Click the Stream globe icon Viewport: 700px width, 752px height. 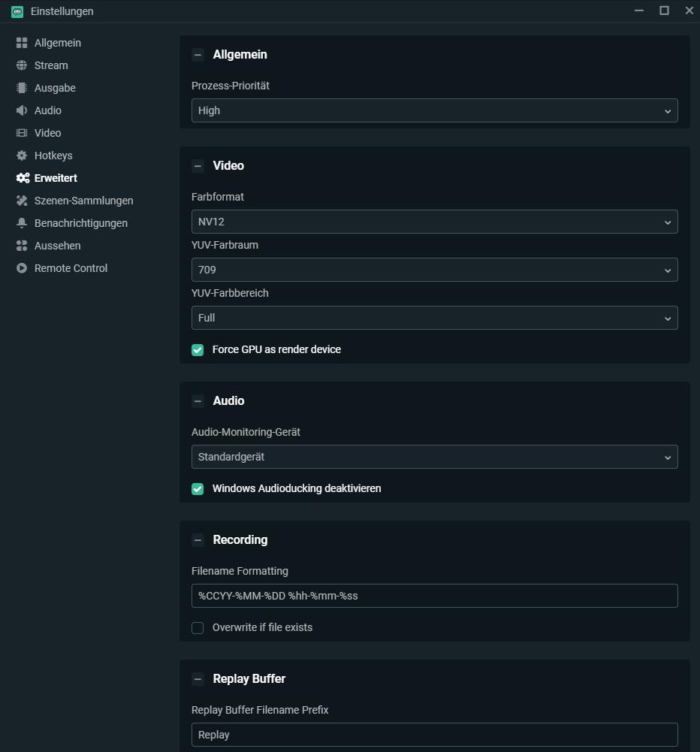[22, 65]
